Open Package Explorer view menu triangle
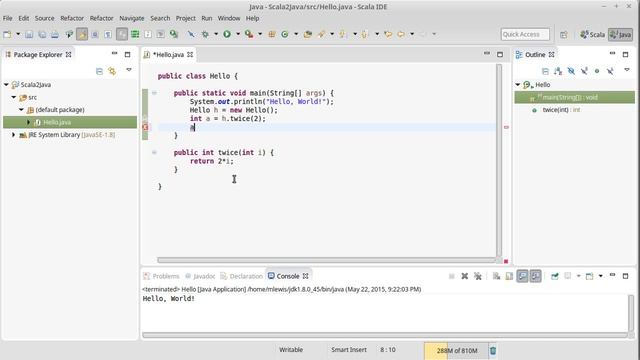640x360 pixels. click(129, 70)
